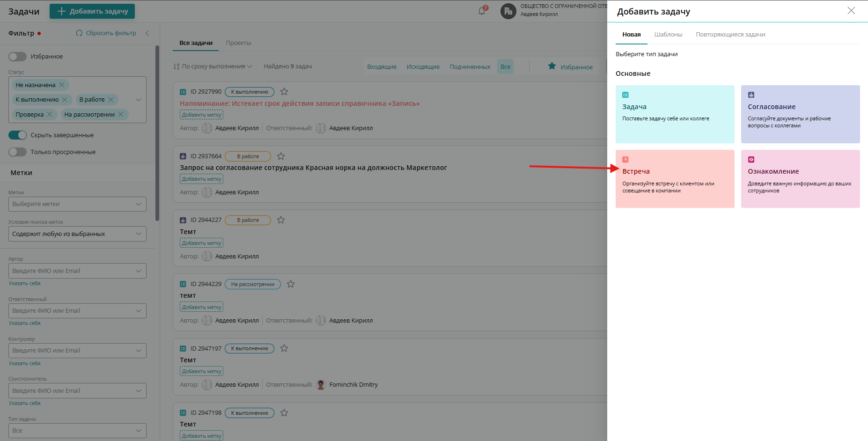Image resolution: width=868 pixels, height=441 pixels.
Task: Disable the Скрыть завершенные switch
Action: [x=18, y=135]
